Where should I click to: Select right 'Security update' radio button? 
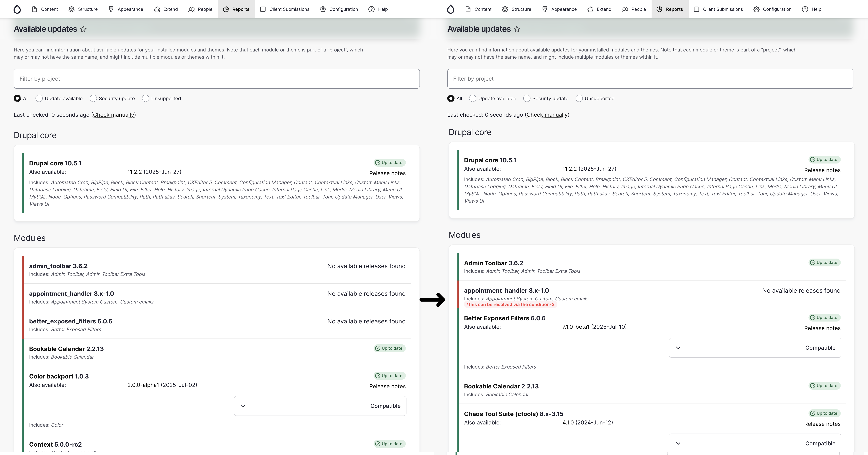527,98
